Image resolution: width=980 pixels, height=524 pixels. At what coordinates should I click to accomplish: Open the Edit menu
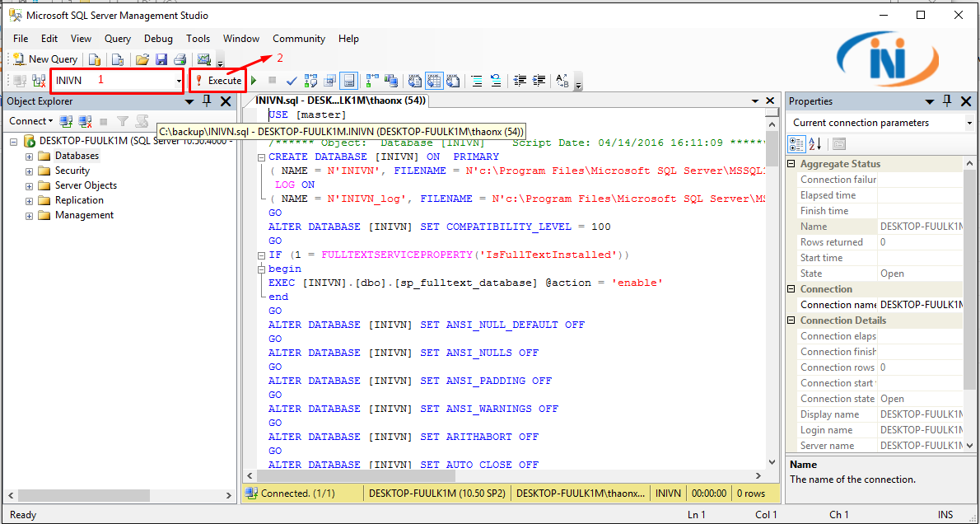click(x=49, y=39)
